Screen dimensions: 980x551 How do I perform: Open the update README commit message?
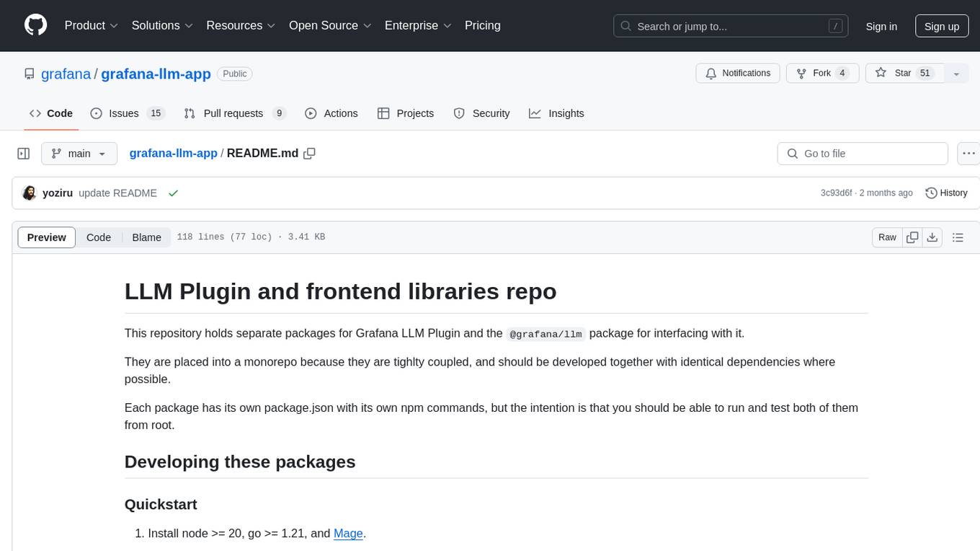117,193
